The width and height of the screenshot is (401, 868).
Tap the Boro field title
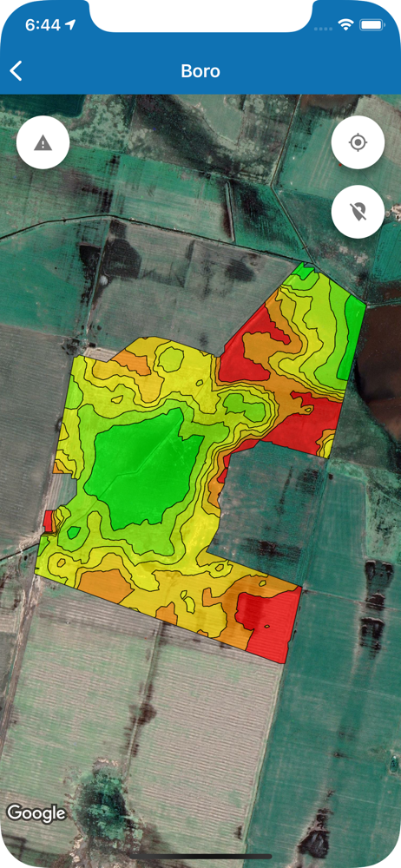(200, 71)
